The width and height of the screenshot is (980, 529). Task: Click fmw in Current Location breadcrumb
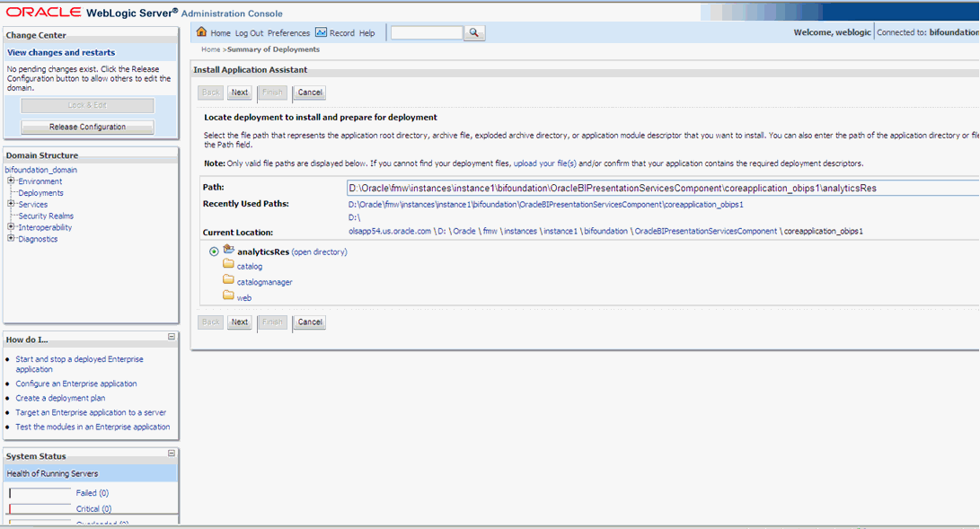pyautogui.click(x=490, y=231)
